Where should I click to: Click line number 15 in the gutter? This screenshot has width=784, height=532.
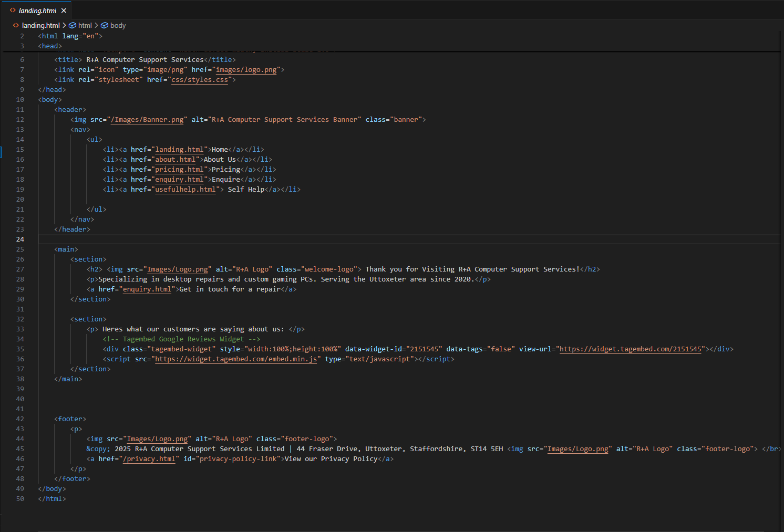point(20,149)
